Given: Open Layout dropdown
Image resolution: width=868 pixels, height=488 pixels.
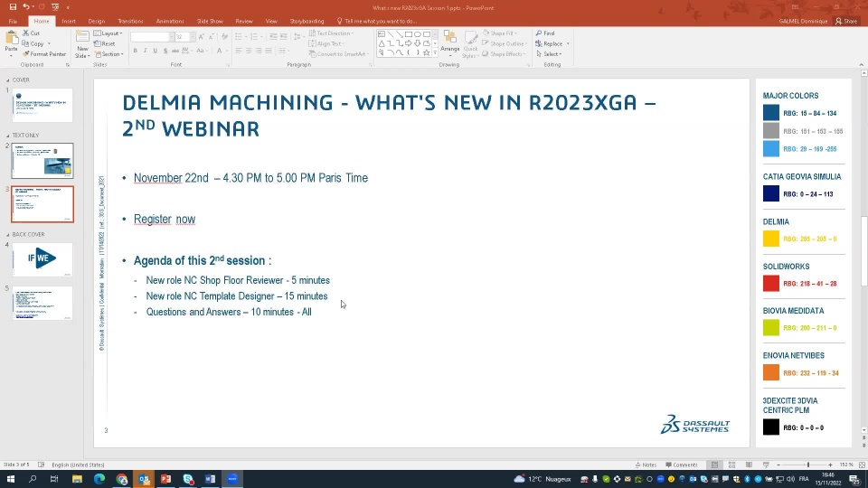Looking at the screenshot, I should click(108, 33).
